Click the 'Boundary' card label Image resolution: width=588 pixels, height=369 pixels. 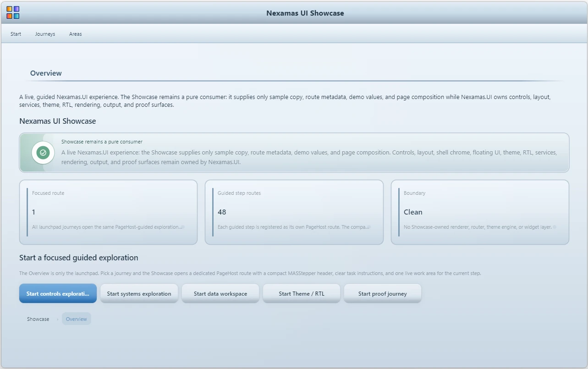[x=414, y=193]
